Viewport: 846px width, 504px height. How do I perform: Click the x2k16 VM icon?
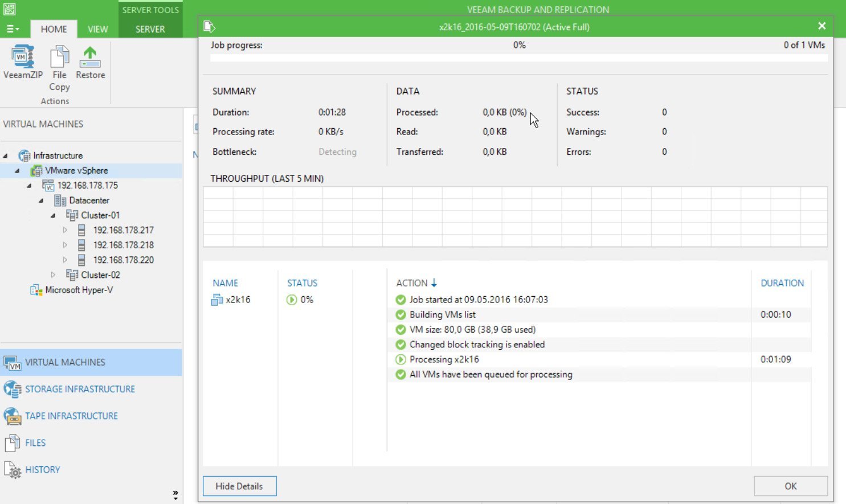click(x=217, y=300)
